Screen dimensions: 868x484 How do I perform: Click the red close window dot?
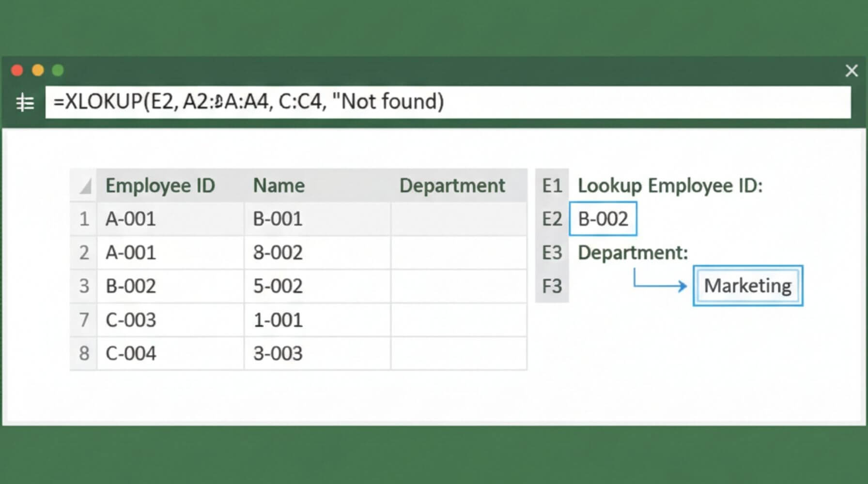pos(17,71)
